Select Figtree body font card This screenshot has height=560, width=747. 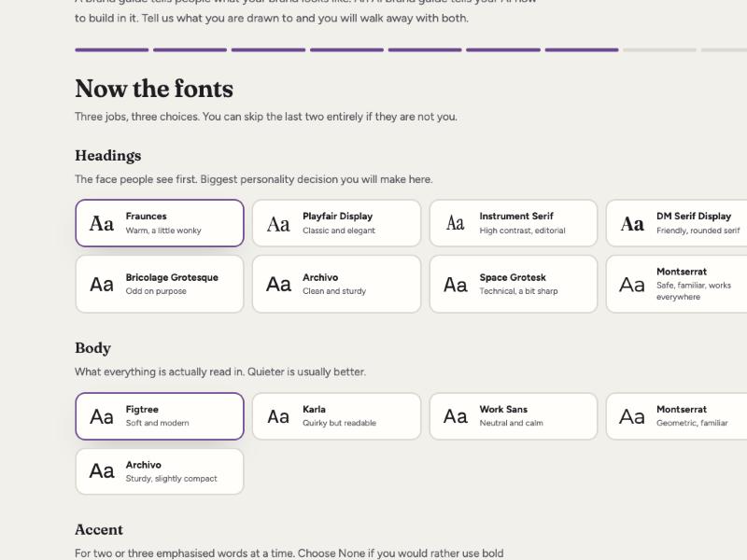pos(160,416)
